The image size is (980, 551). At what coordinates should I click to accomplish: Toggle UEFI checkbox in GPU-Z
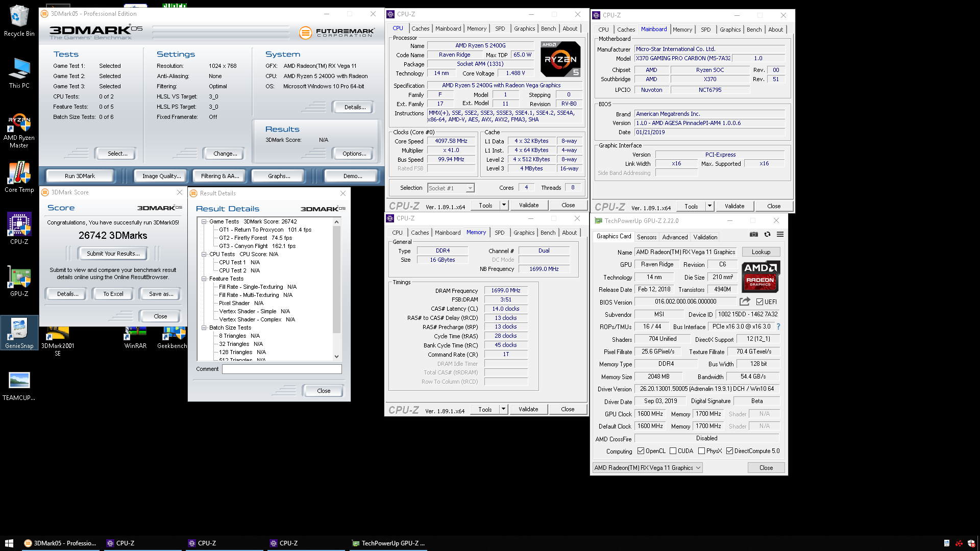pyautogui.click(x=759, y=302)
